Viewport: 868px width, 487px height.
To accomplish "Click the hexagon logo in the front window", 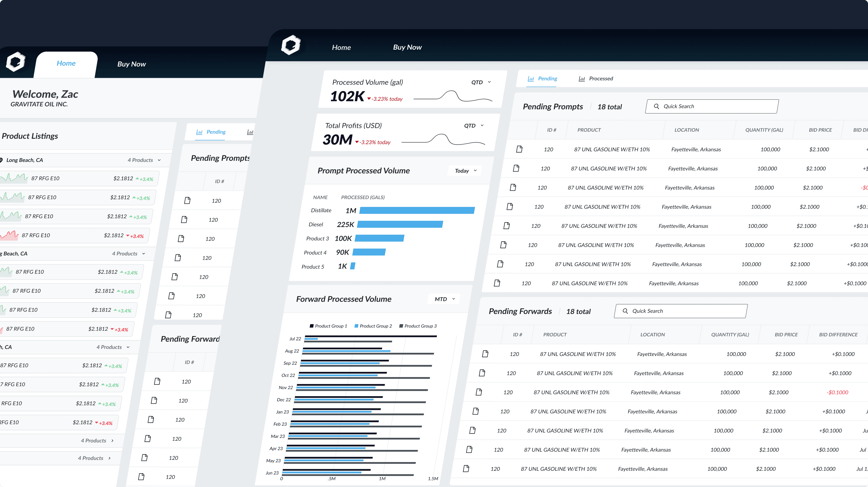I will 291,45.
